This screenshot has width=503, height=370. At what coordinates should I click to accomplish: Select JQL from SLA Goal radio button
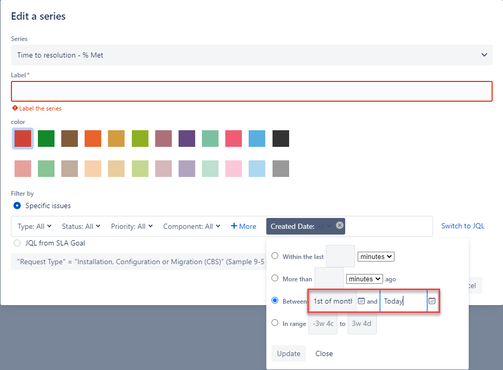coord(17,243)
